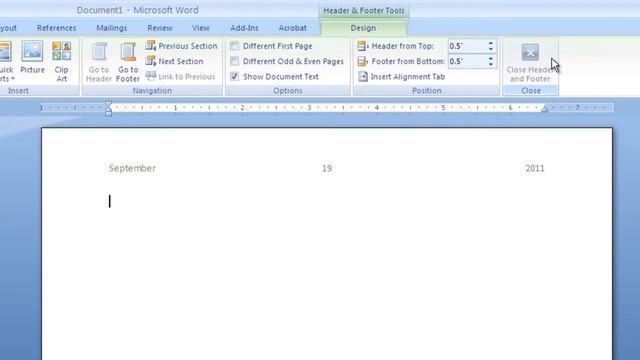
Task: Click the Header & Footer Tools label
Action: 364,11
